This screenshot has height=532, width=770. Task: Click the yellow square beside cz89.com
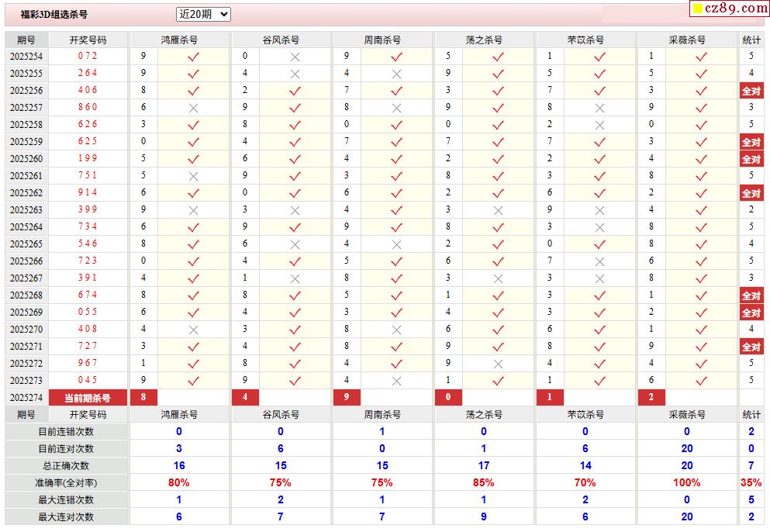coord(697,9)
